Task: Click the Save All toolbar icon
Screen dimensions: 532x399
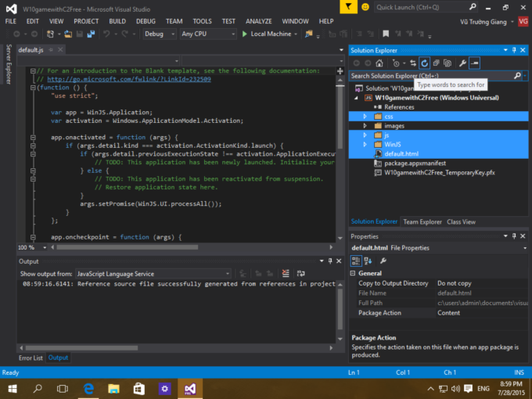Action: [91, 34]
